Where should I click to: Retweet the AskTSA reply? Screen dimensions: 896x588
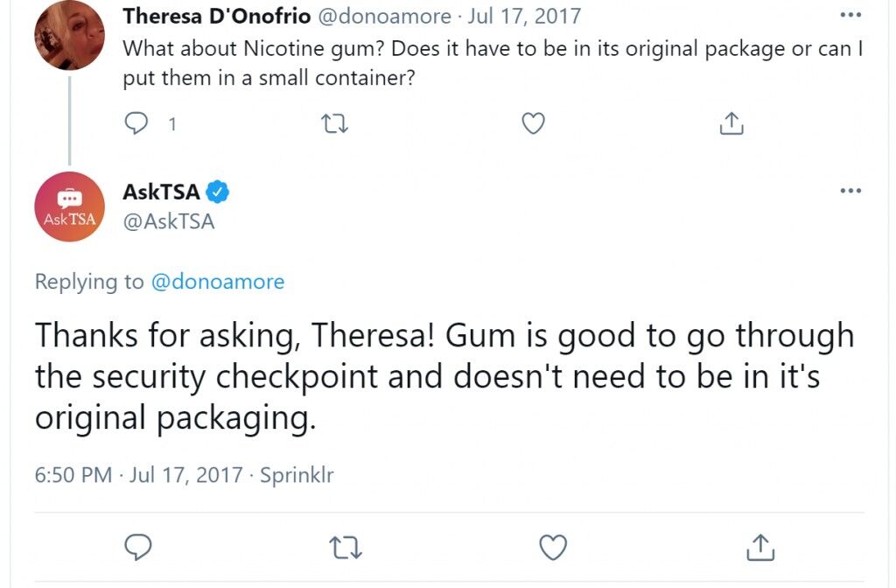click(x=346, y=547)
